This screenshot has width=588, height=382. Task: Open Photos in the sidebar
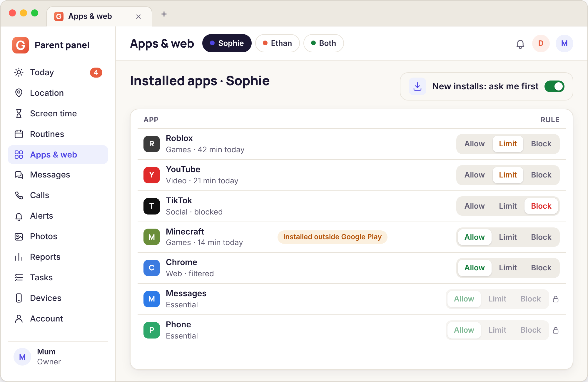[58, 236]
